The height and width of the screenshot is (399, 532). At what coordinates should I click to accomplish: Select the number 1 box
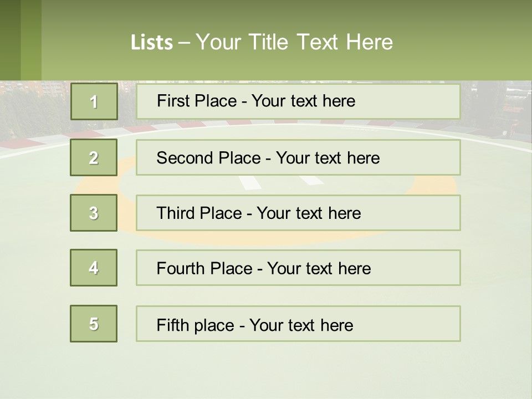click(94, 101)
